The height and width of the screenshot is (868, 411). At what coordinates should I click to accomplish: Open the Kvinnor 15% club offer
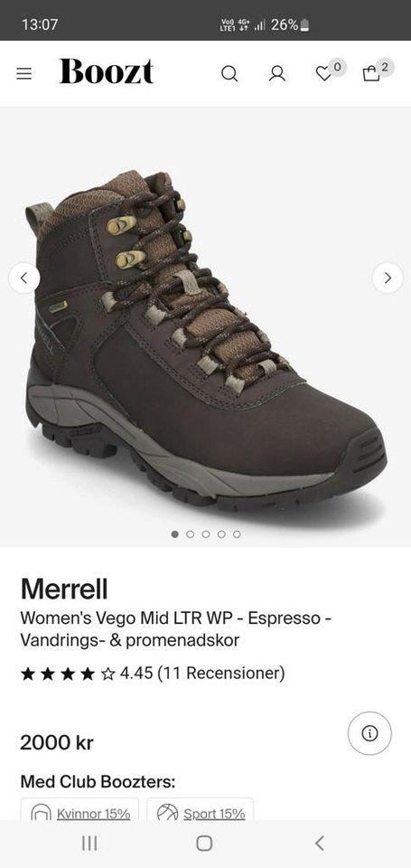tap(79, 809)
